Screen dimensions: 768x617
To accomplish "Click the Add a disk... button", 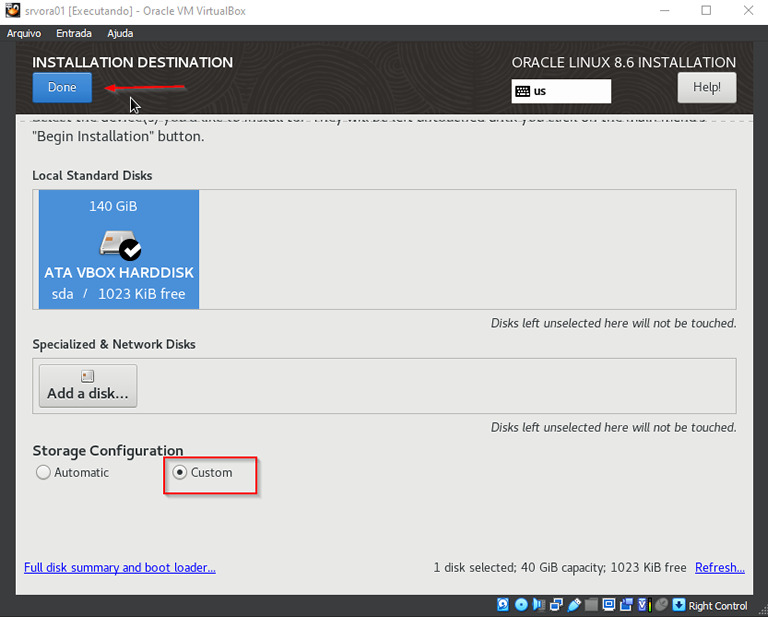I will click(x=88, y=386).
